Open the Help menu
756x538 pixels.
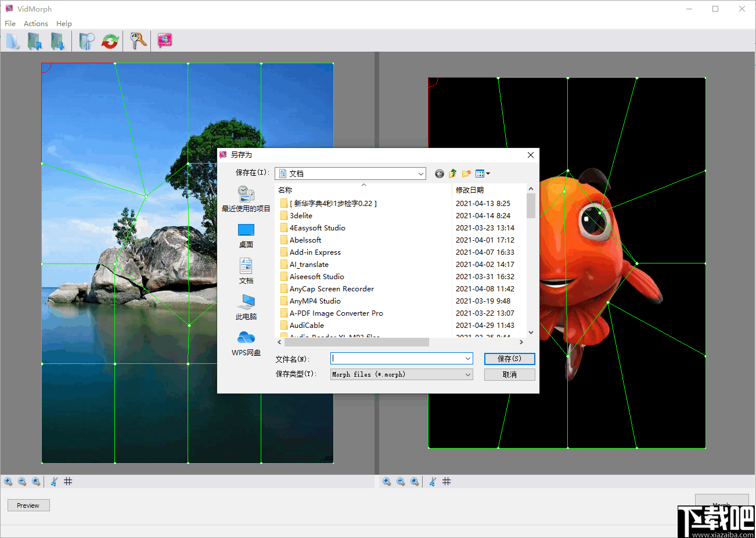pos(64,23)
